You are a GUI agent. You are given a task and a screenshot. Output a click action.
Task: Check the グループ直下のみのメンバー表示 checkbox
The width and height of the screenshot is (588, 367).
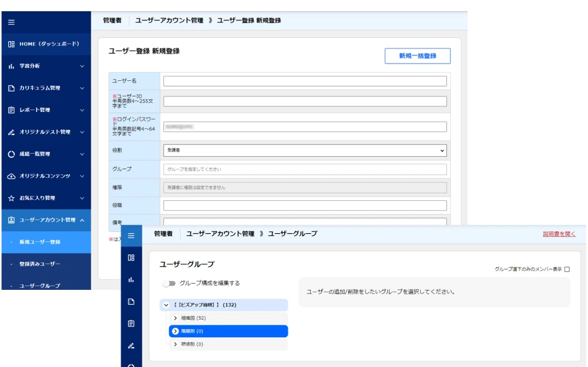[x=566, y=269]
